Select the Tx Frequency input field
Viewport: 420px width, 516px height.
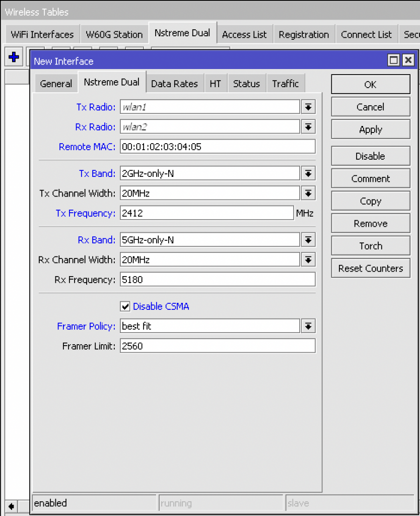[x=206, y=213]
